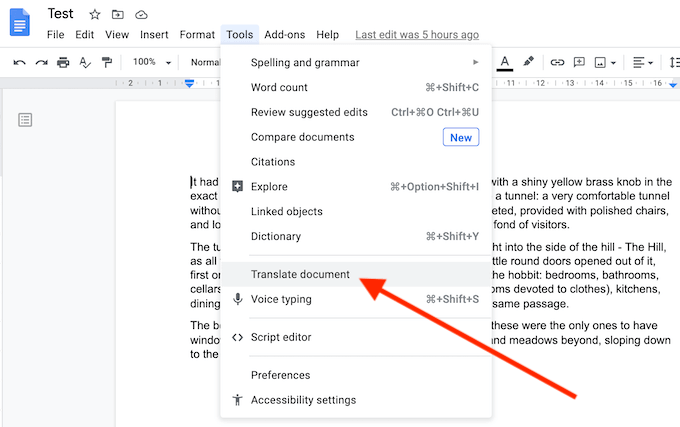Viewport: 680px width, 427px height.
Task: Star the Test document
Action: pyautogui.click(x=95, y=15)
